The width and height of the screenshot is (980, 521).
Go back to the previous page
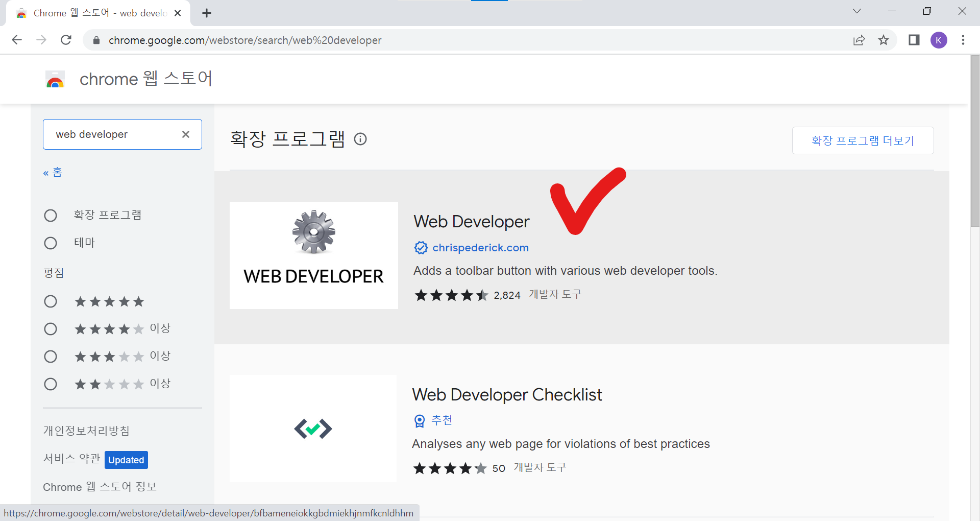(x=17, y=40)
